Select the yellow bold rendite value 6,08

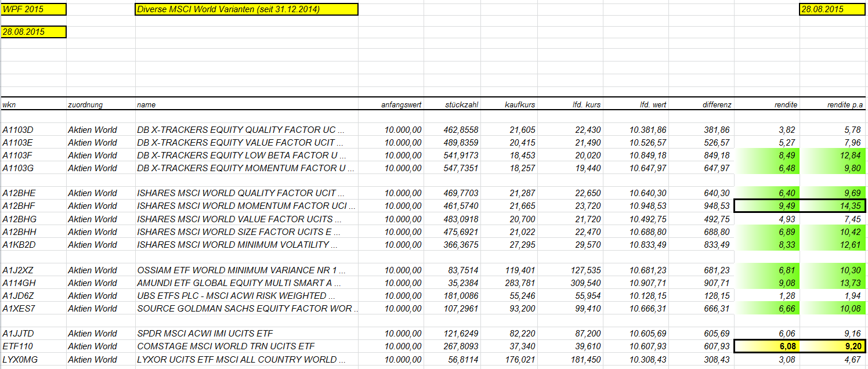pyautogui.click(x=766, y=346)
